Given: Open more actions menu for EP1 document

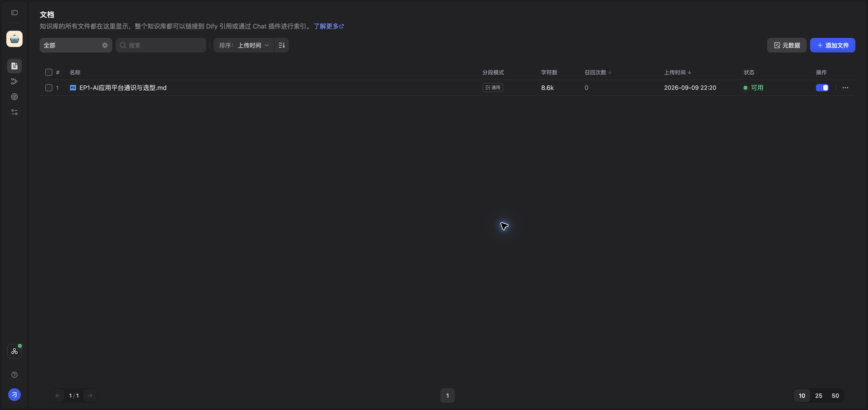Looking at the screenshot, I should (x=845, y=88).
